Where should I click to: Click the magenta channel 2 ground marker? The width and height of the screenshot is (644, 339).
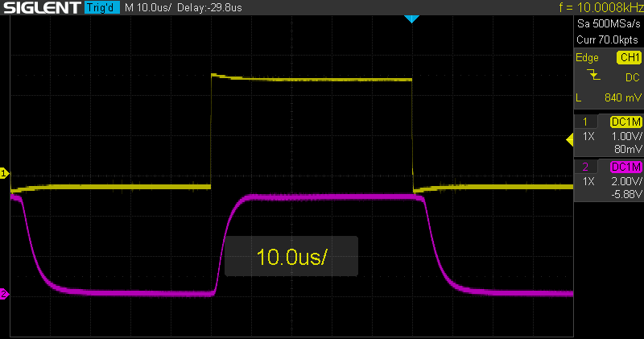coord(4,294)
